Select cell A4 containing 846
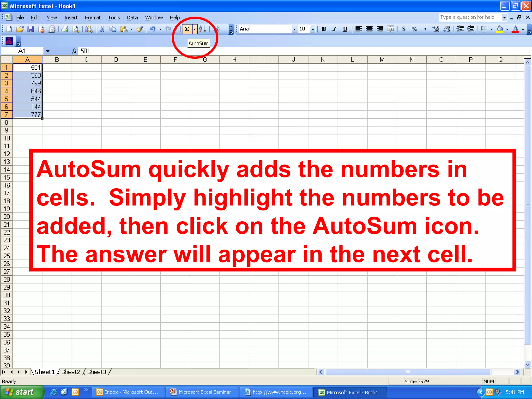532x399 pixels. point(28,91)
